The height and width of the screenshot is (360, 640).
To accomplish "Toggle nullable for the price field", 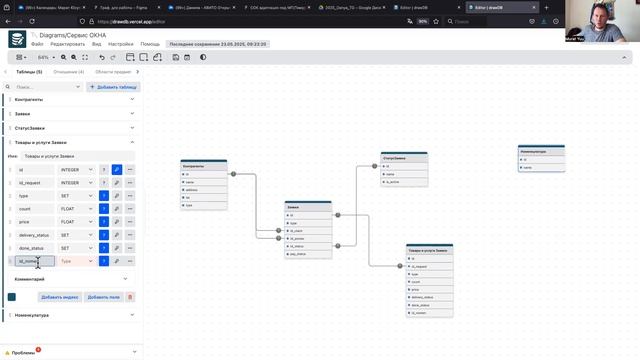I will click(104, 222).
